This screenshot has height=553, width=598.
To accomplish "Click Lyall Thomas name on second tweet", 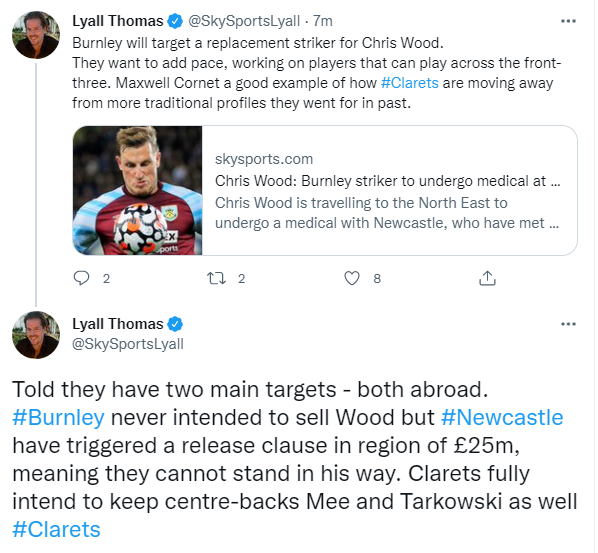I will 118,324.
